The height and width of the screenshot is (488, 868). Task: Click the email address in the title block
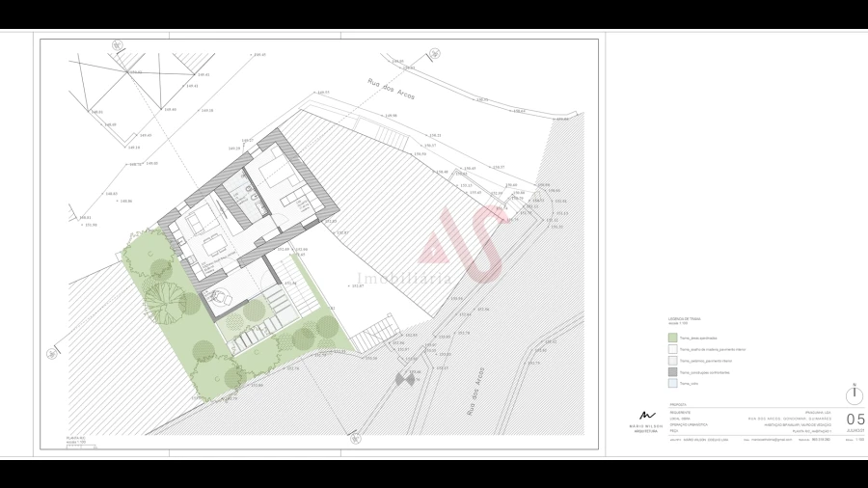tap(772, 439)
